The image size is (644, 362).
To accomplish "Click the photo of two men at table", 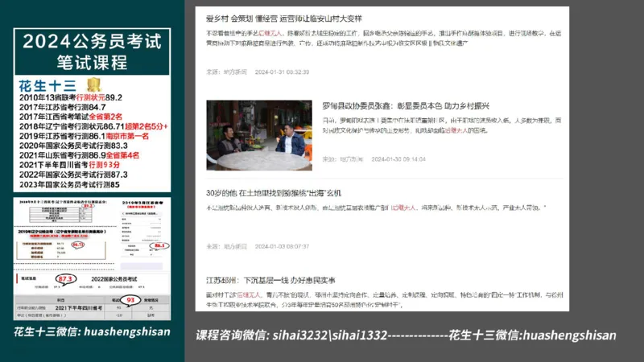I will [259, 135].
